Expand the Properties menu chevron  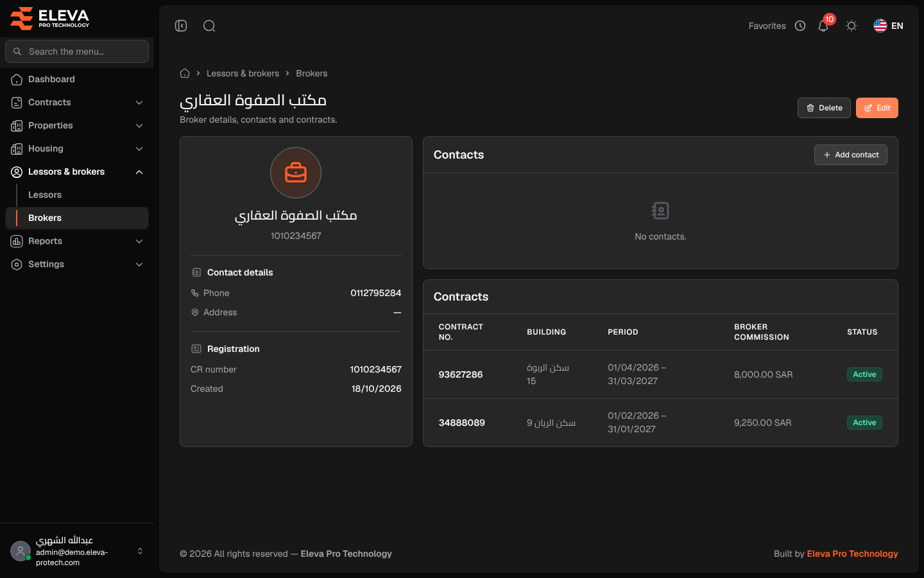[x=139, y=125]
